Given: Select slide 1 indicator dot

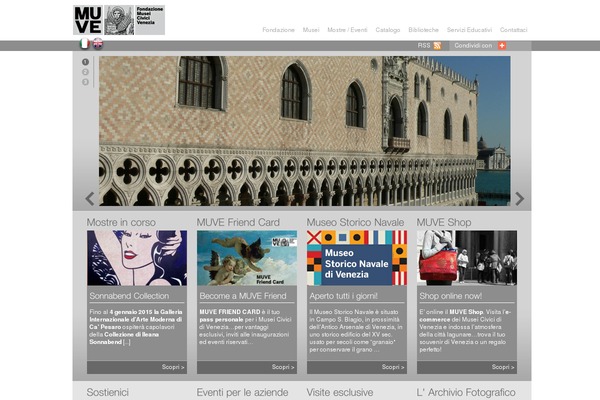Looking at the screenshot, I should point(86,62).
